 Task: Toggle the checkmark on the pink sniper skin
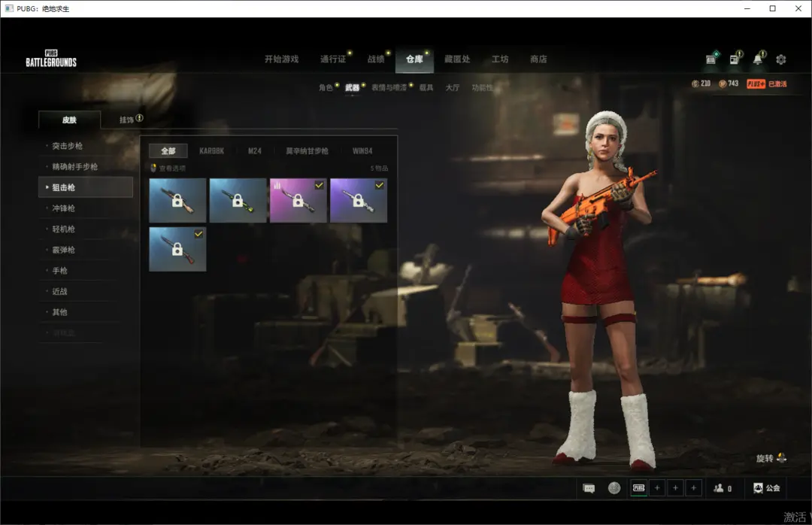319,185
